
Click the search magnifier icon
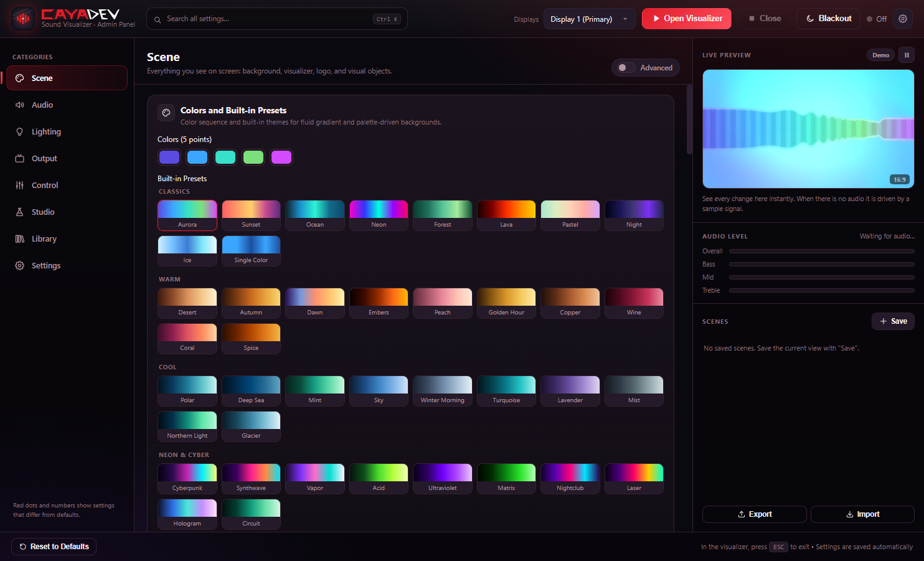tap(158, 19)
